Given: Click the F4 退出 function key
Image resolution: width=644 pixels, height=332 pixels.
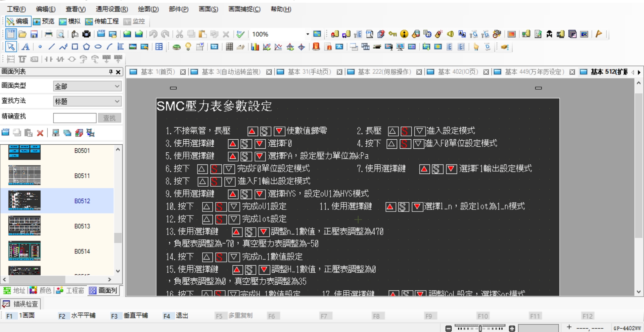Looking at the screenshot, I should pyautogui.click(x=176, y=316).
